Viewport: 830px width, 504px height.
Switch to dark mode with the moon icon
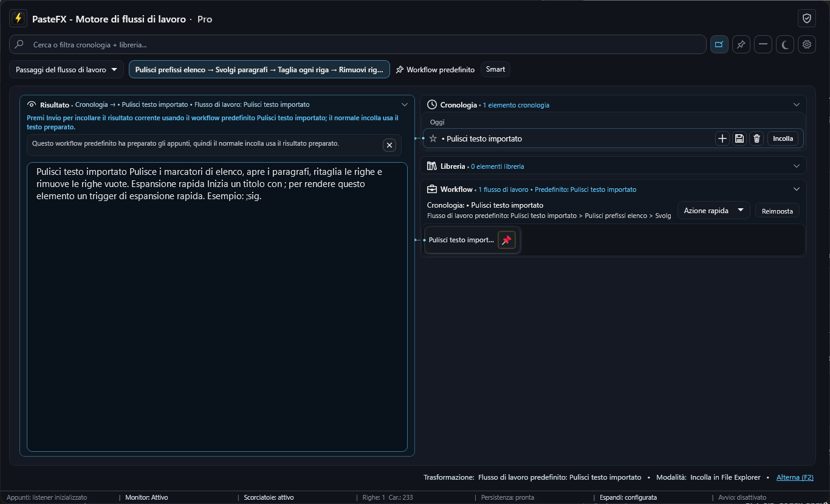pyautogui.click(x=785, y=44)
